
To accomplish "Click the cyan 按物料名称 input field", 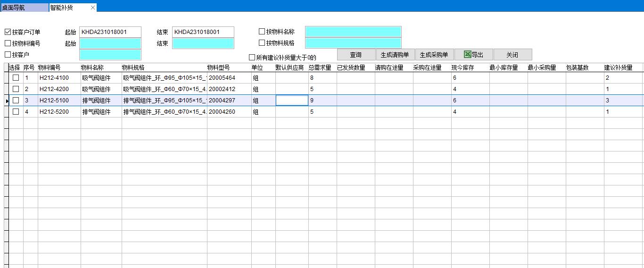I will pos(353,32).
